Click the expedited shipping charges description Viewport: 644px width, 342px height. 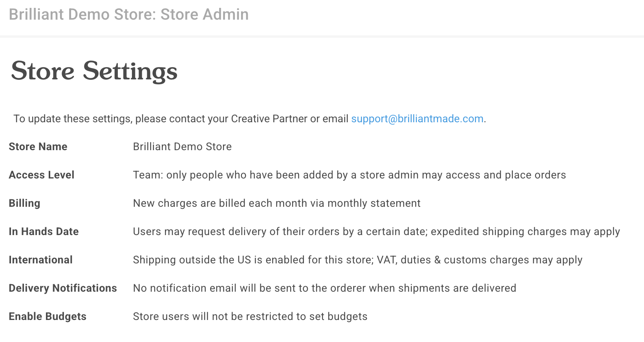pyautogui.click(x=376, y=232)
